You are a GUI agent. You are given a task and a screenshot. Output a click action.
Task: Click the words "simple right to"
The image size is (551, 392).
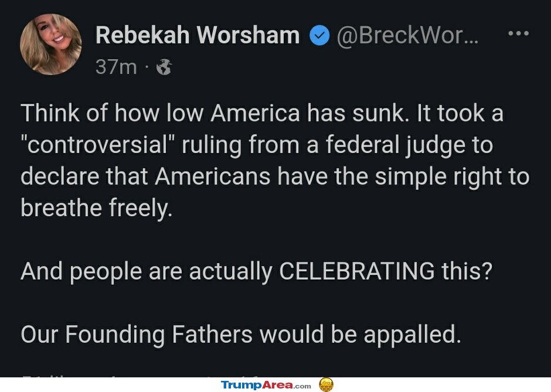click(452, 177)
